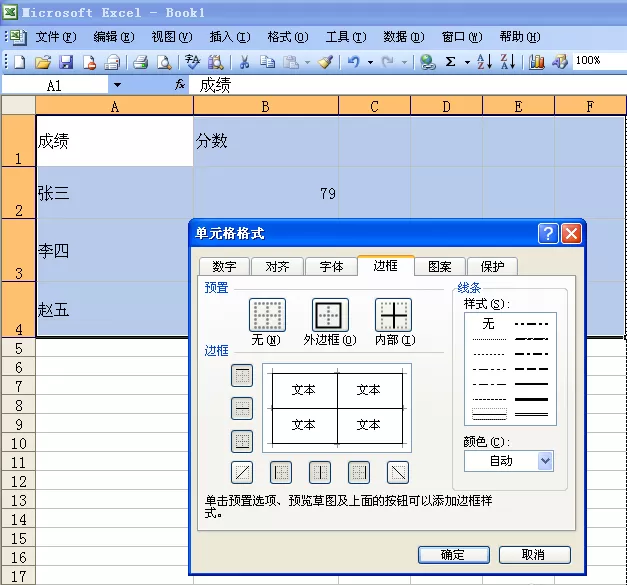Screen dimensions: 627x585
Task: Toggle the right border button
Action: [x=359, y=472]
